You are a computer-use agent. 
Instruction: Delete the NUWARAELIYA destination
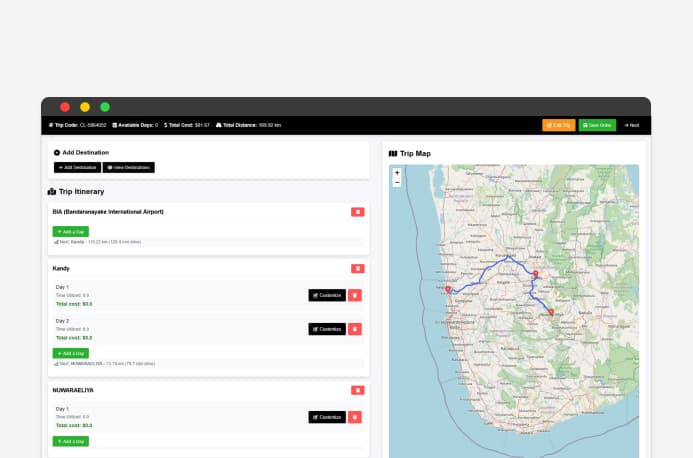pyautogui.click(x=357, y=390)
